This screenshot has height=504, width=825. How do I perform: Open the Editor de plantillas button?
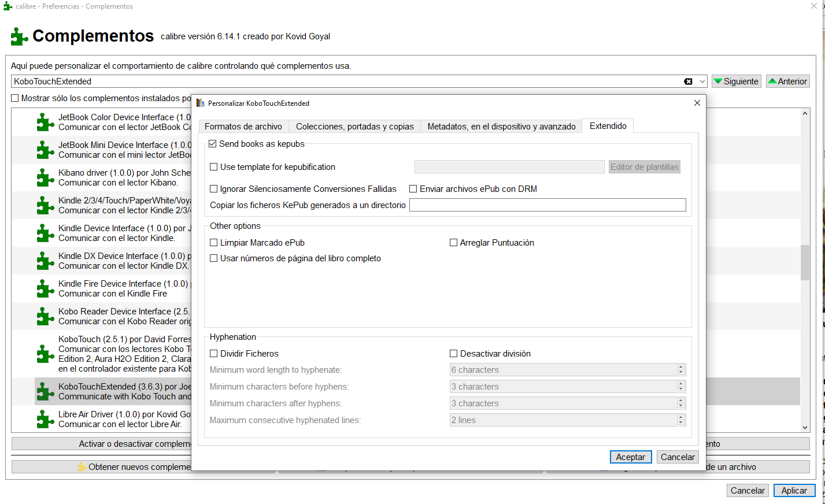645,167
